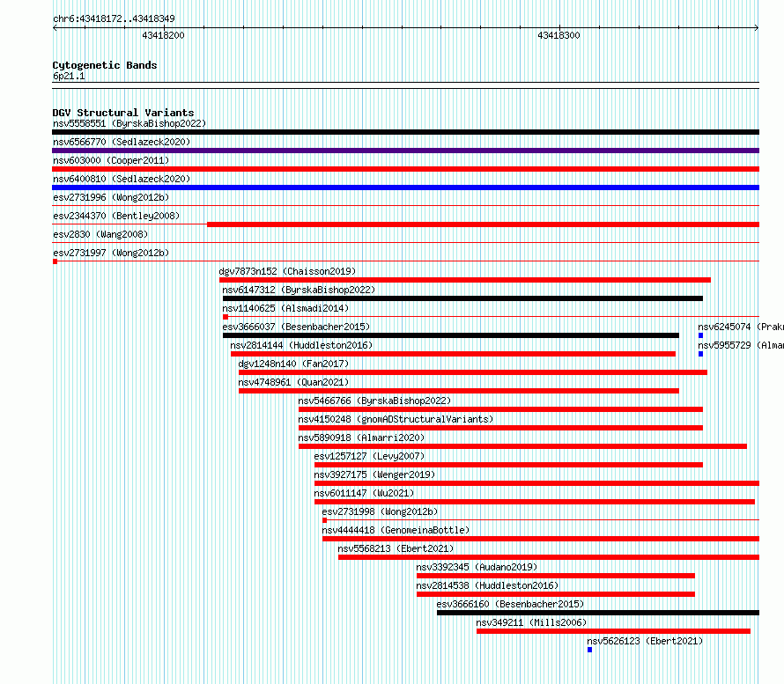Open nsv3392345 (Audano2019) variant

point(477,567)
